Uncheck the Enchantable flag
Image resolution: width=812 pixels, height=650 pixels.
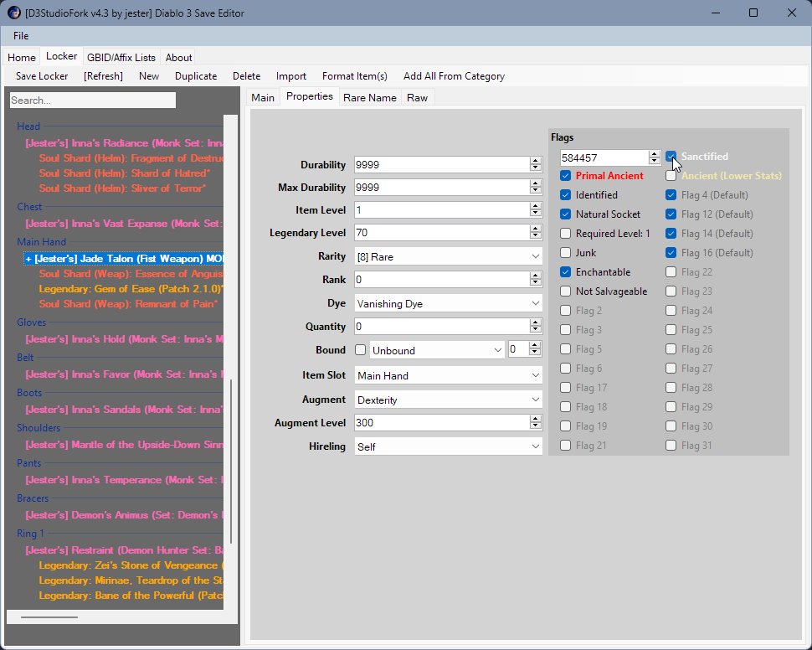tap(566, 272)
